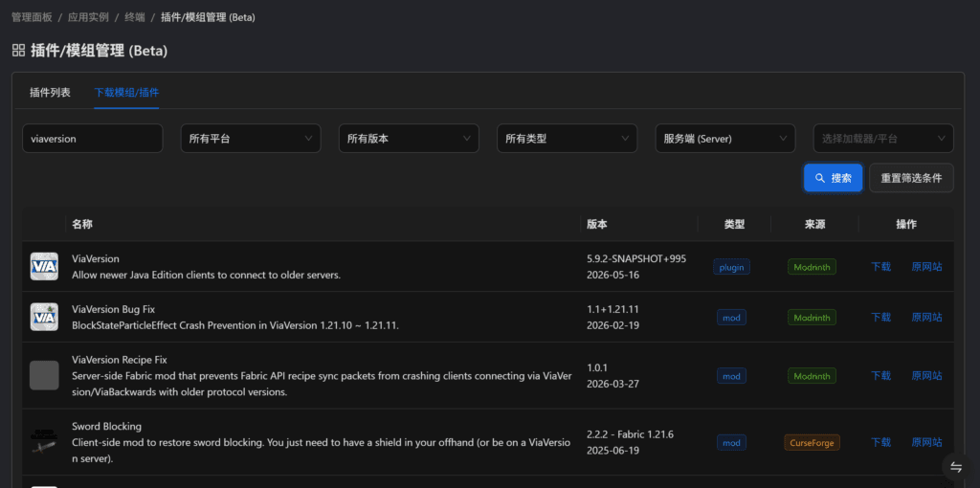Click 下载 for ViaVersion plugin
This screenshot has width=980, height=488.
point(880,266)
